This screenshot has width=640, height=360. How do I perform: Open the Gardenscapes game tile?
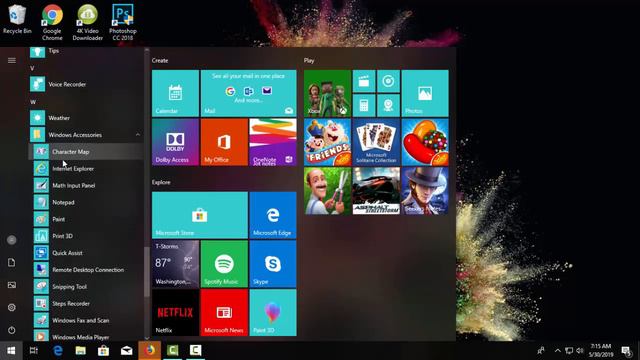tap(327, 191)
